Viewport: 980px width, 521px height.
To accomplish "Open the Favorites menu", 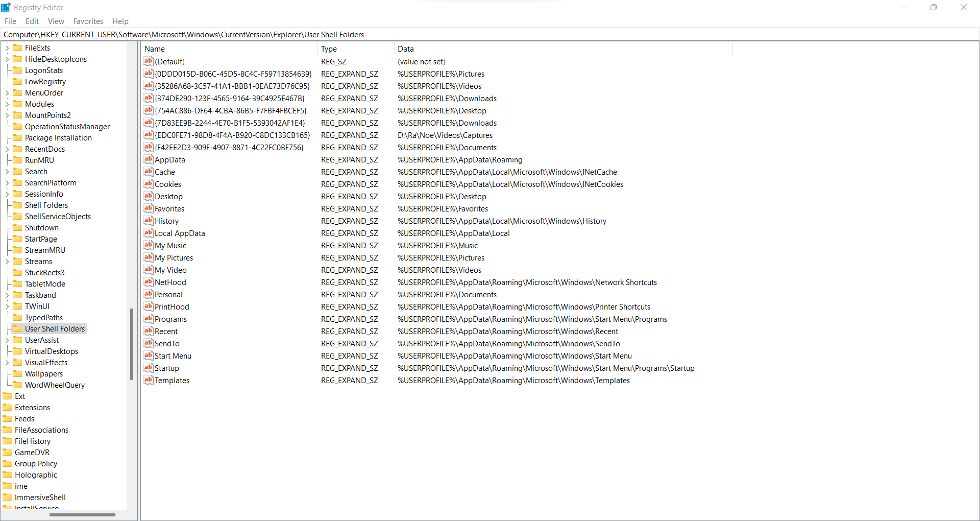I will 88,21.
